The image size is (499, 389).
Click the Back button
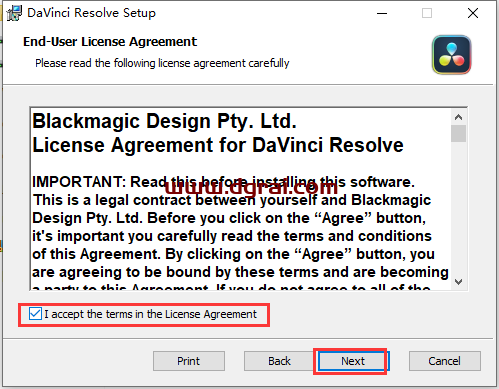point(279,361)
